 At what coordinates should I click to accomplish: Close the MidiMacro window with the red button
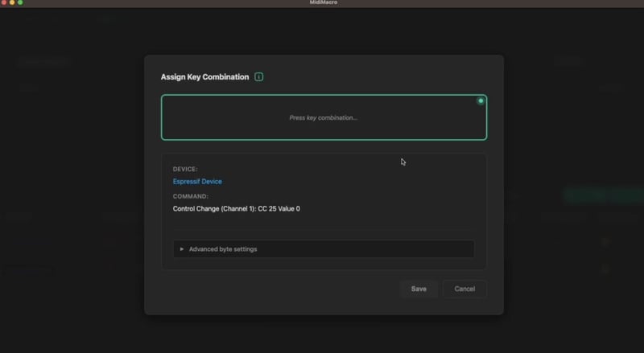(4, 3)
